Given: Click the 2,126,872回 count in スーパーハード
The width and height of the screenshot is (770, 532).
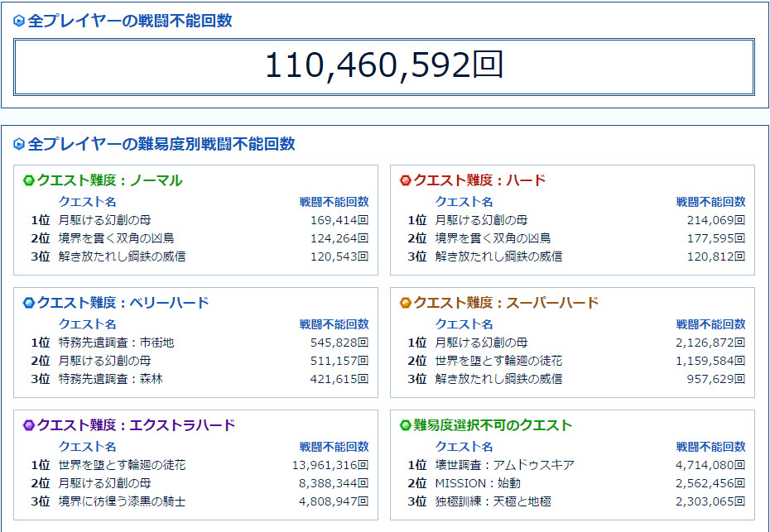Looking at the screenshot, I should [710, 343].
